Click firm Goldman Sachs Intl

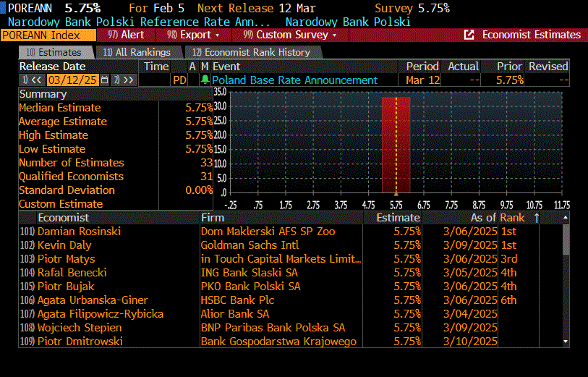(250, 245)
